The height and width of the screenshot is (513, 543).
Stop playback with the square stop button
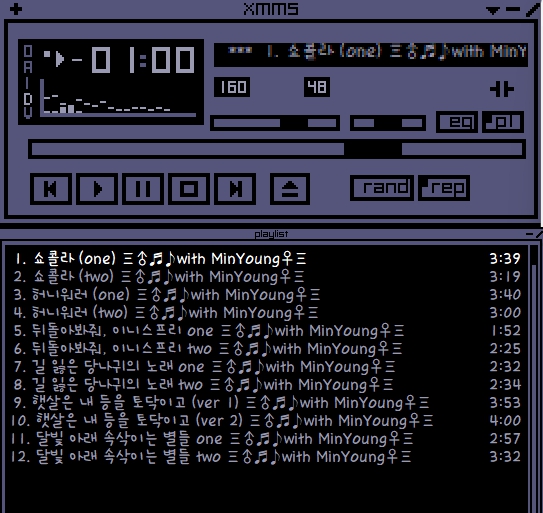pos(189,189)
